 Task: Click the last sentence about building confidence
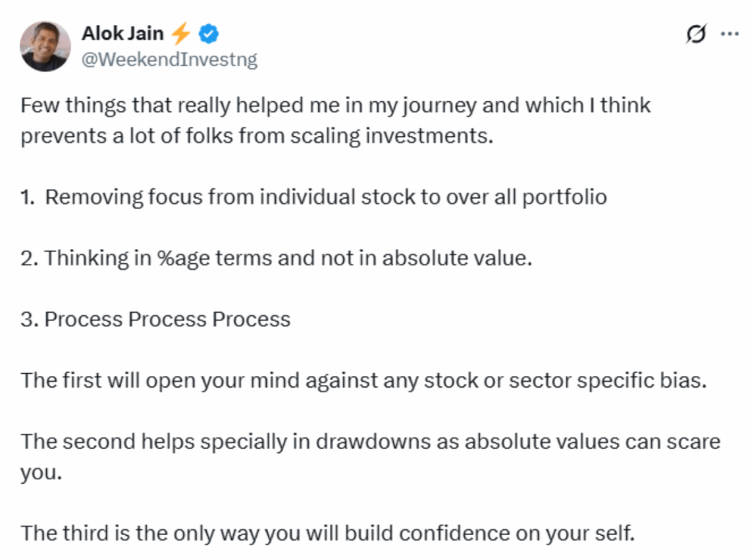tap(328, 533)
